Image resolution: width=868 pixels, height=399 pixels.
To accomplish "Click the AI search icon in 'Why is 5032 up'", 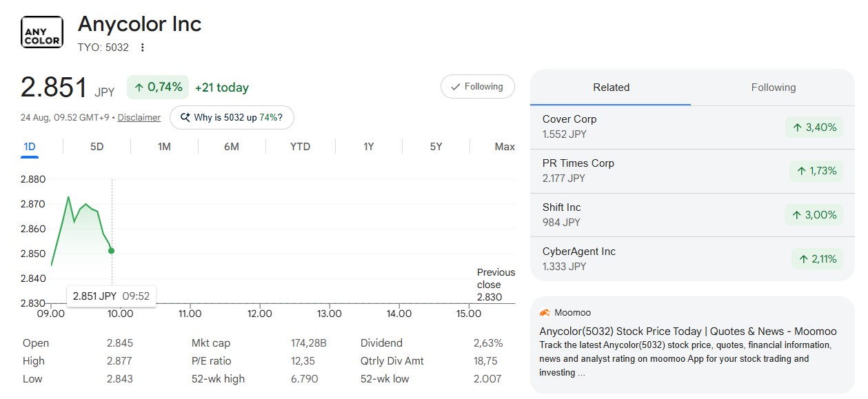I will click(185, 118).
